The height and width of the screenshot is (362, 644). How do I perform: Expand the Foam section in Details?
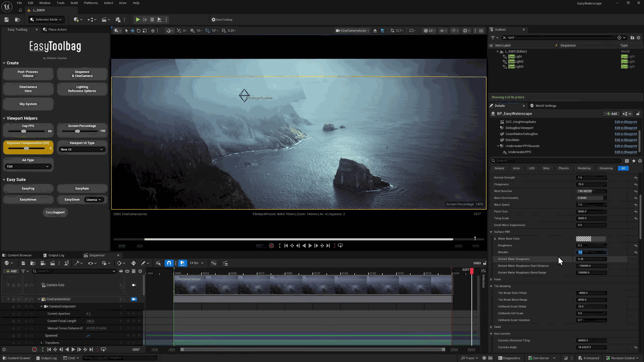[491, 280]
